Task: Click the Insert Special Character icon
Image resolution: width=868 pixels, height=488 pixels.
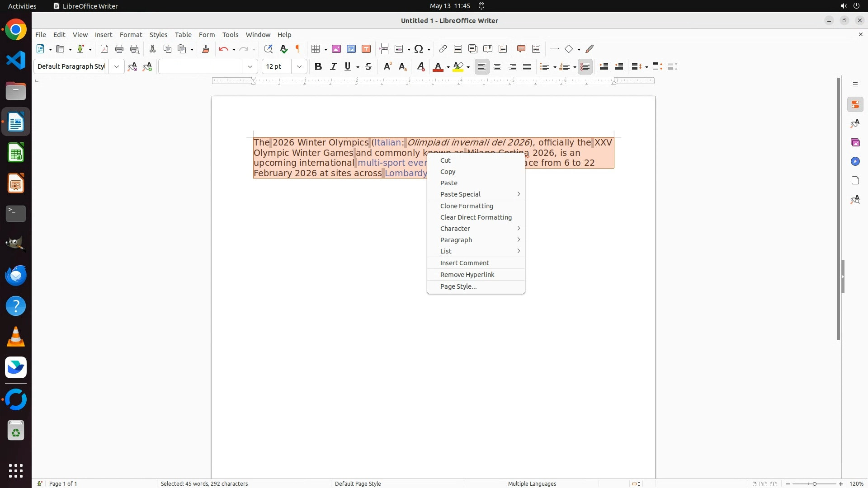Action: [x=419, y=49]
